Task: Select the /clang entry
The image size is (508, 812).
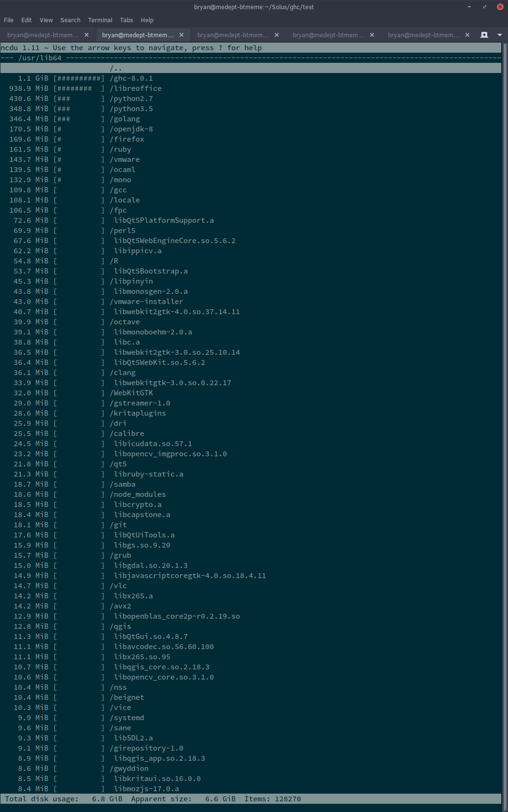Action: pos(251,373)
